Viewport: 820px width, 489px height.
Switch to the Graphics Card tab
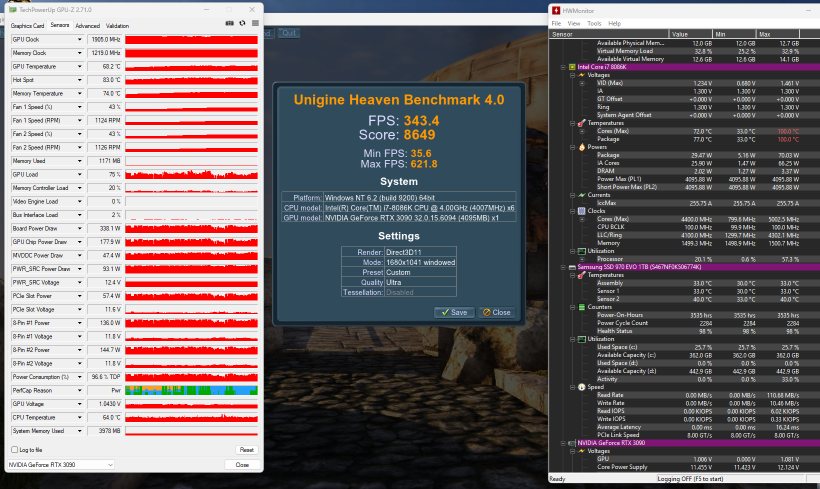coord(27,26)
